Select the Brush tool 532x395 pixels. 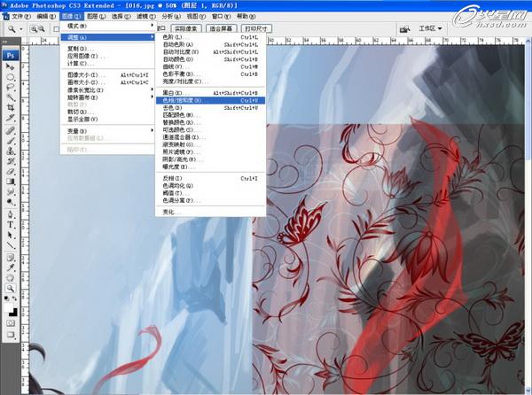10,141
